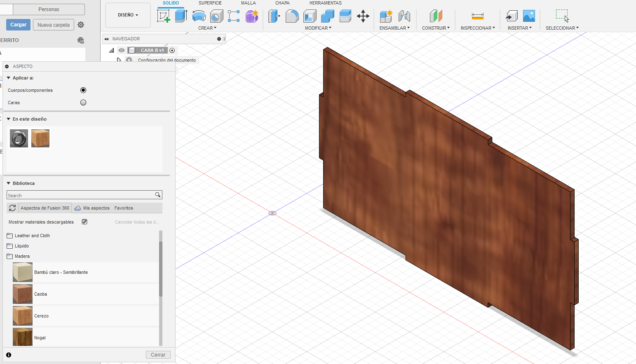The height and width of the screenshot is (364, 636).
Task: Collapse the Biblioteca section
Action: click(x=8, y=183)
